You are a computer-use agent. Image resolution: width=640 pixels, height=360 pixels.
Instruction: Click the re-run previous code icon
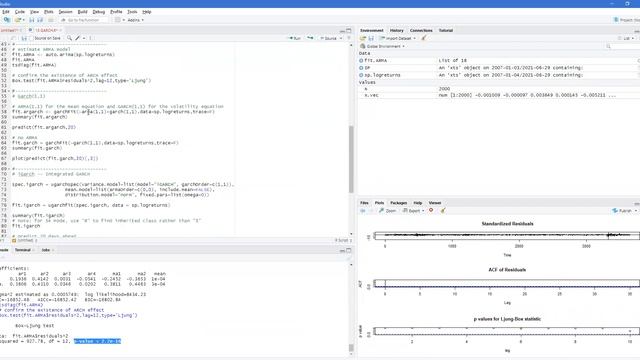point(310,38)
